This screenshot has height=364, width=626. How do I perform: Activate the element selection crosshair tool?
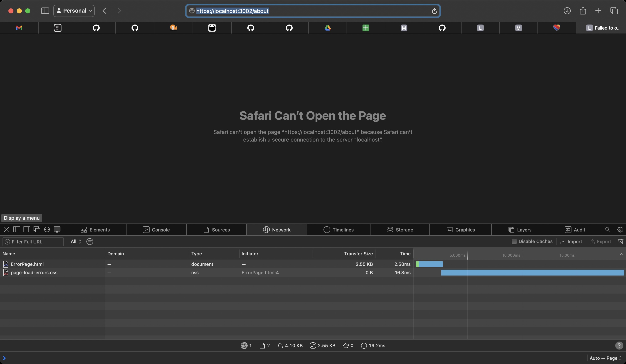(47, 229)
